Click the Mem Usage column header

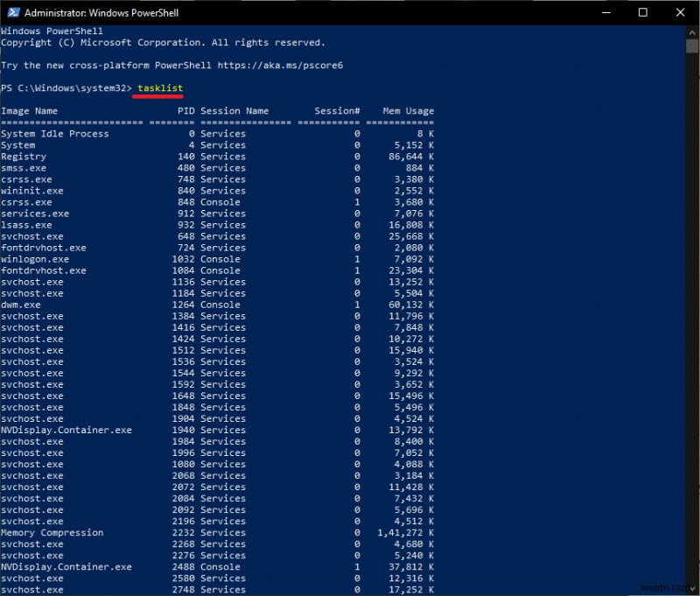(x=408, y=111)
